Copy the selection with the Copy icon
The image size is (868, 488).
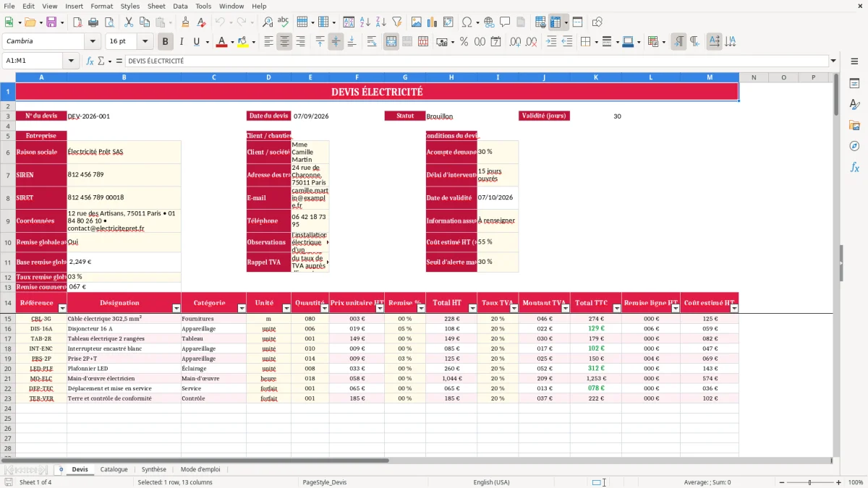click(x=144, y=22)
